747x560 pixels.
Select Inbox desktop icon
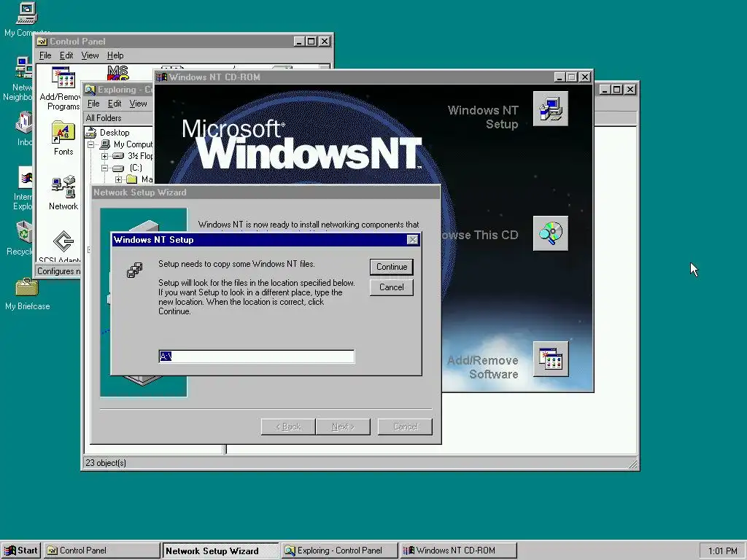coord(24,128)
